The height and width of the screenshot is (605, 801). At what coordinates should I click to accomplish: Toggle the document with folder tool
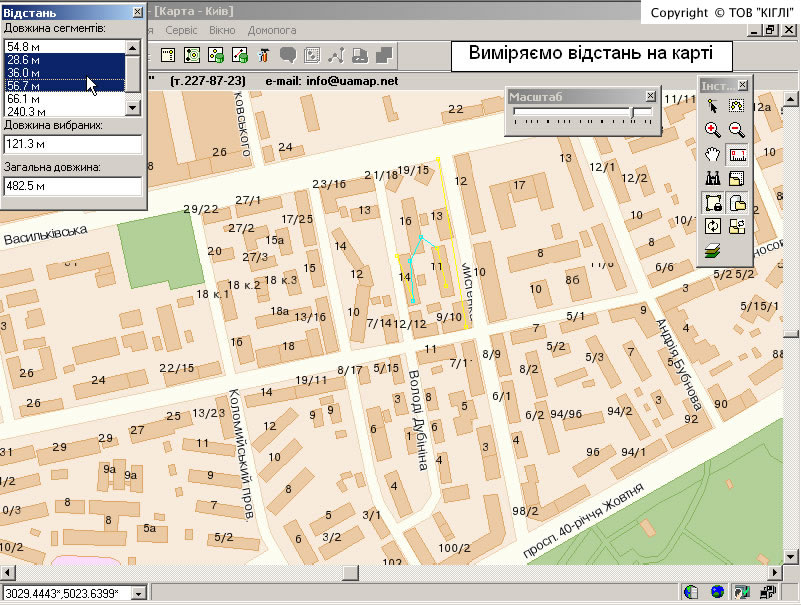(x=737, y=202)
